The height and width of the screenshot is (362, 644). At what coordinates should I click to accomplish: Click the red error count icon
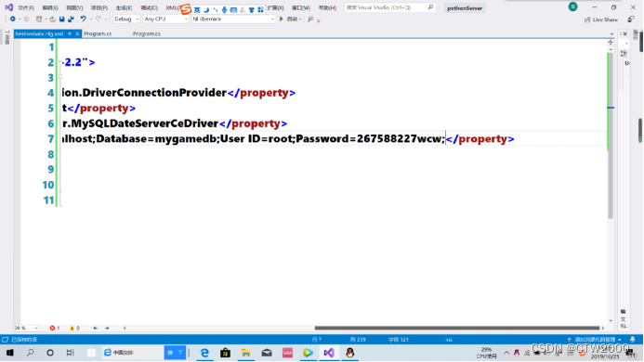coord(52,328)
